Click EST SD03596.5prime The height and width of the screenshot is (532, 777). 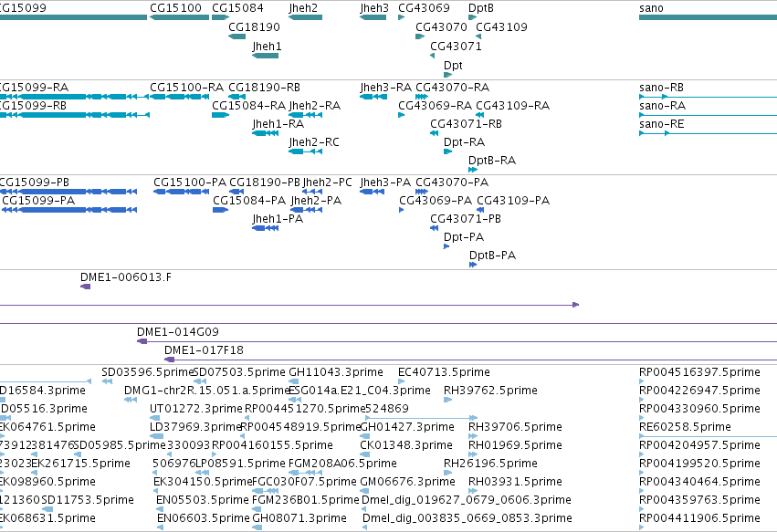coord(107,381)
